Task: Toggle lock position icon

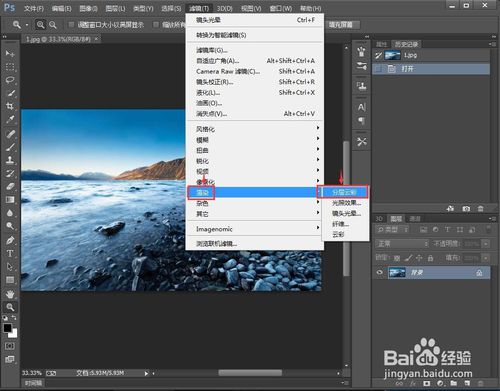Action: pos(419,258)
